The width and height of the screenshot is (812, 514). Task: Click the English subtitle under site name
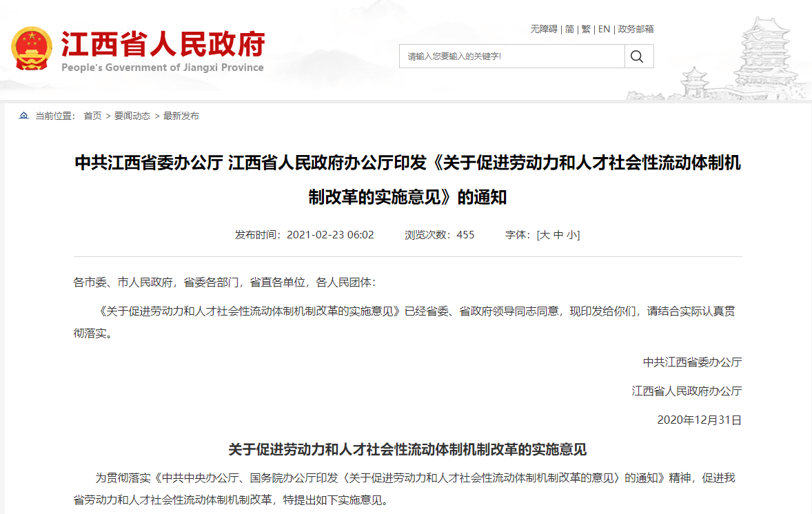[x=163, y=68]
